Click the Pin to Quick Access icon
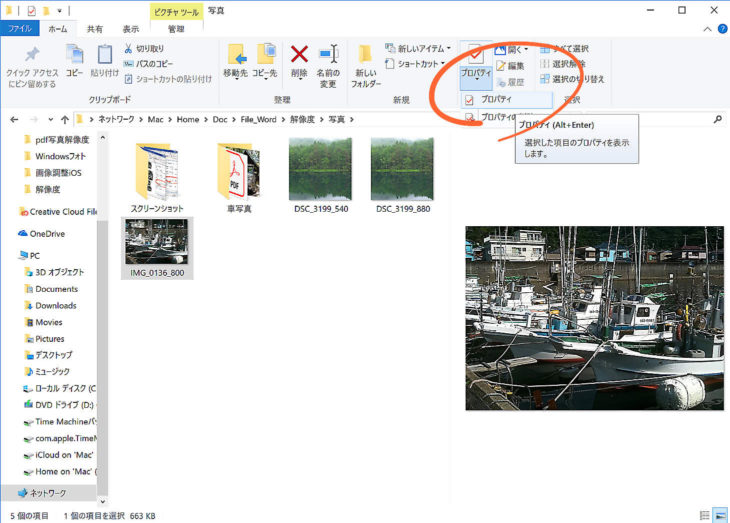The height and width of the screenshot is (523, 730). click(x=31, y=55)
